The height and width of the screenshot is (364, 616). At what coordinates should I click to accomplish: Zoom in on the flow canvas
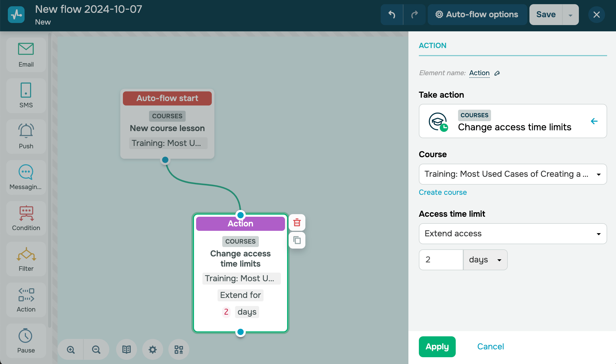tap(71, 349)
